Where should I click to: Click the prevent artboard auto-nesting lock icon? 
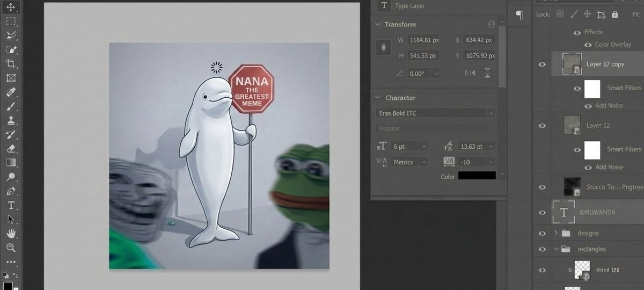[601, 15]
